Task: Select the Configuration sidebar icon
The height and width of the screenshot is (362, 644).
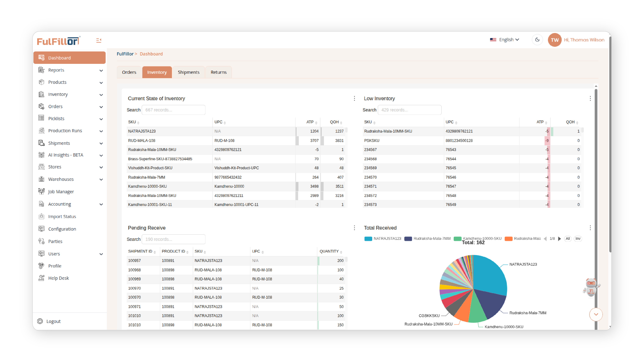Action: pyautogui.click(x=42, y=229)
